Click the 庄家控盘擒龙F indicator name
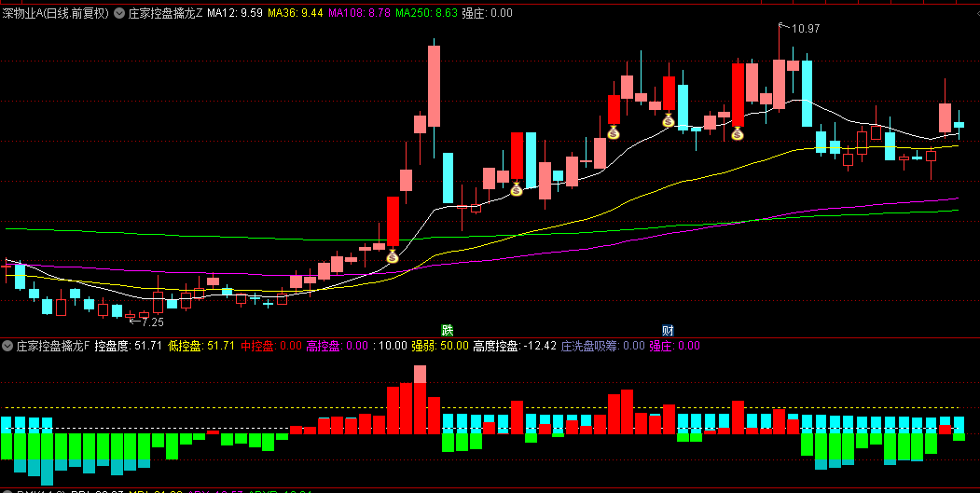 coord(53,346)
